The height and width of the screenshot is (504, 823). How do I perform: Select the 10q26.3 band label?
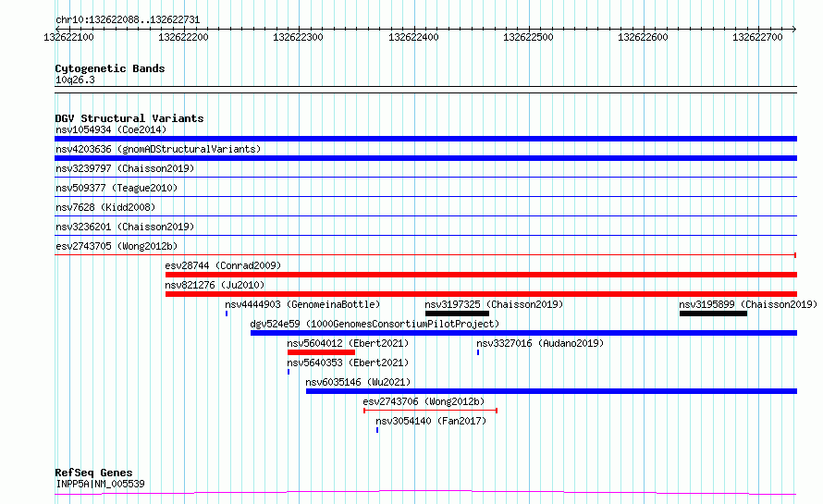(75, 80)
